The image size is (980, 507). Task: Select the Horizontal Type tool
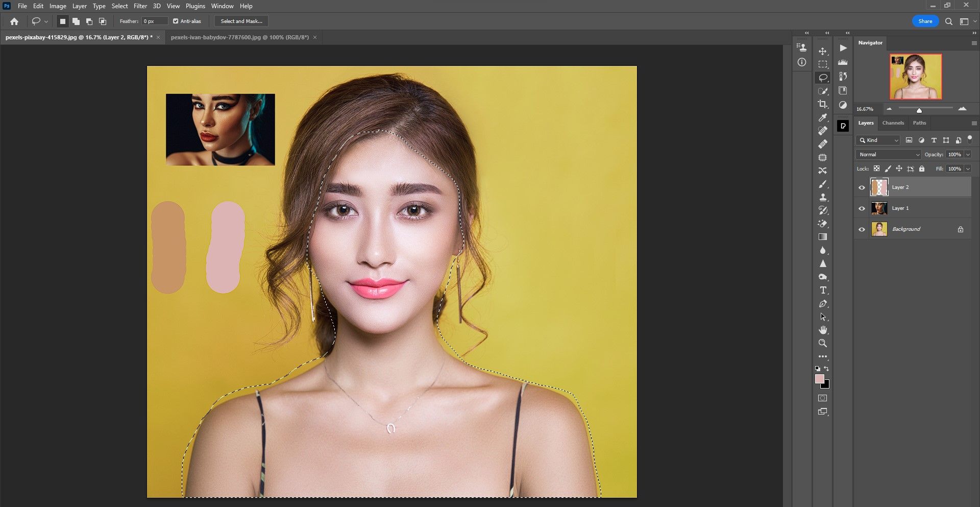tap(822, 290)
